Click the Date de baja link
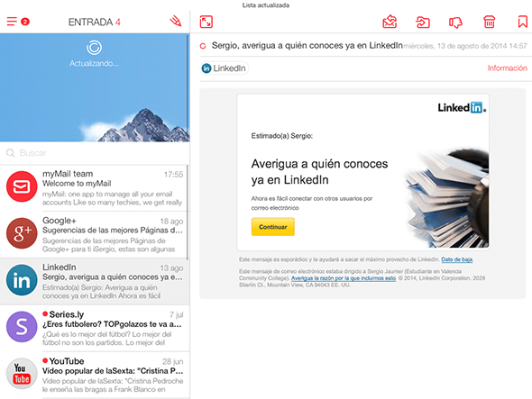Screen dimensions: 532x399 click(457, 259)
